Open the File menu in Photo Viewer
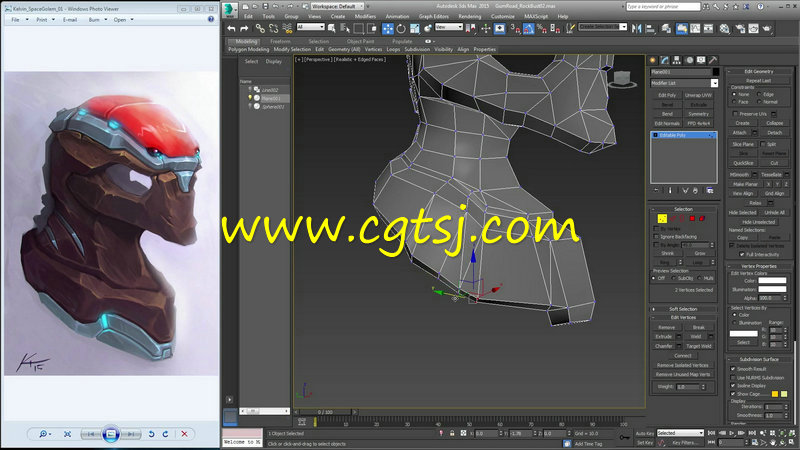This screenshot has height=450, width=800. point(15,19)
